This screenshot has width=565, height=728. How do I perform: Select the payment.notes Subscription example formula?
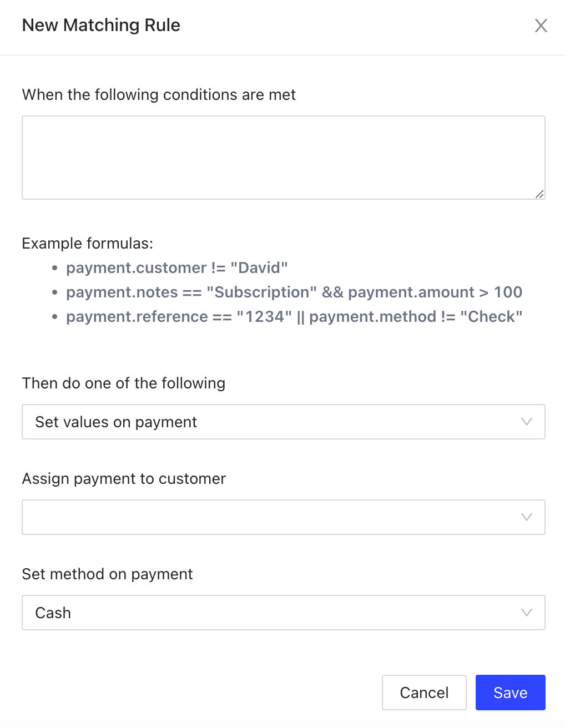(x=294, y=292)
